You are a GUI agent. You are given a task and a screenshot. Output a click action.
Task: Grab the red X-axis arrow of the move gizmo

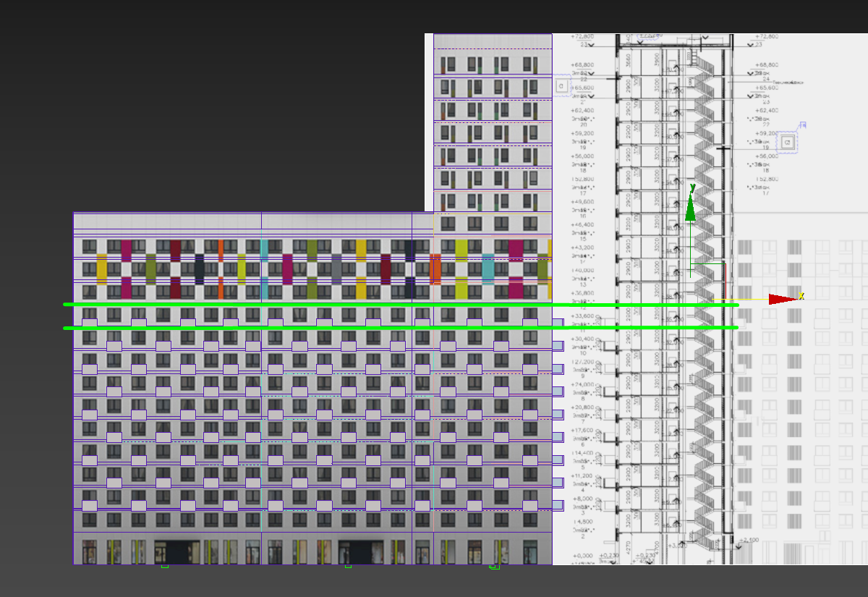point(782,299)
